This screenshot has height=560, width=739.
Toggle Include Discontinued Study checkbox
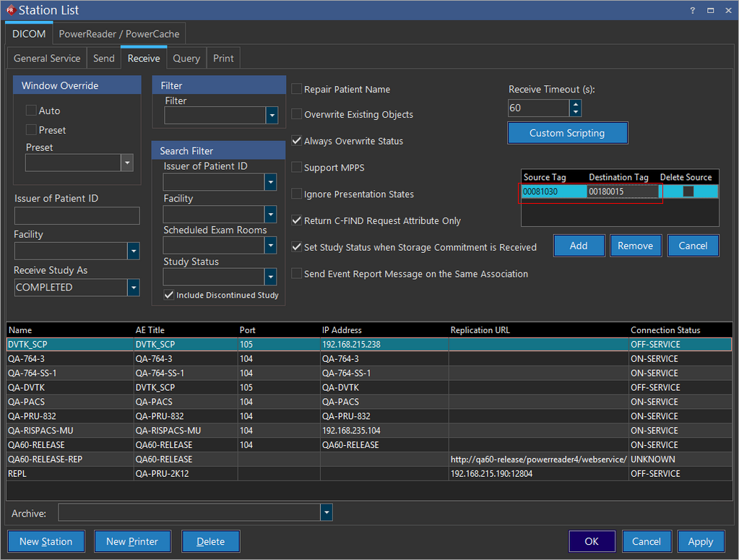tap(169, 295)
